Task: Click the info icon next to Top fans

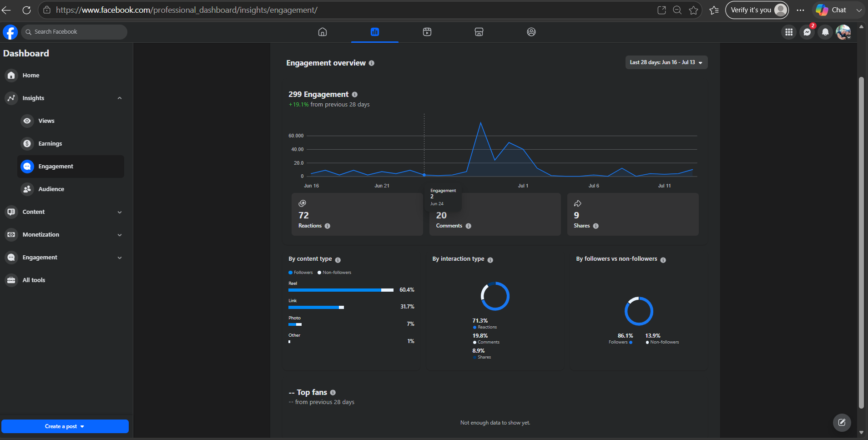Action: click(x=333, y=393)
